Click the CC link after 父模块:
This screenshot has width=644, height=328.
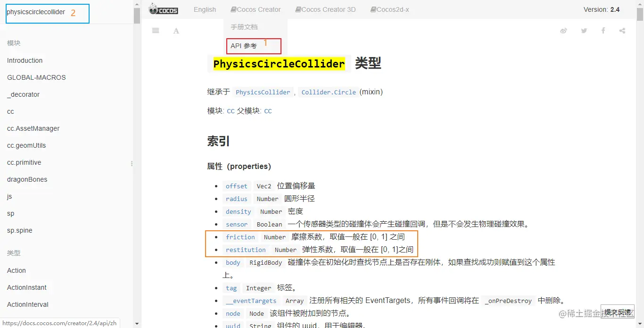point(268,111)
